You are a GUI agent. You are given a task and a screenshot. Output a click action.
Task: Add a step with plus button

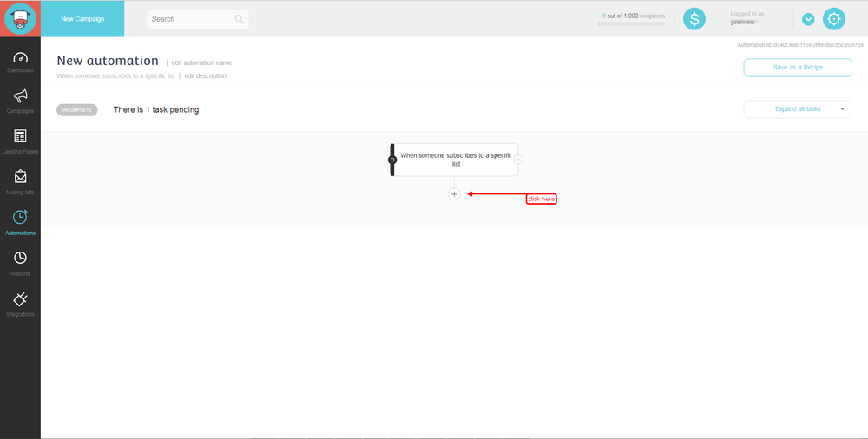click(x=454, y=194)
